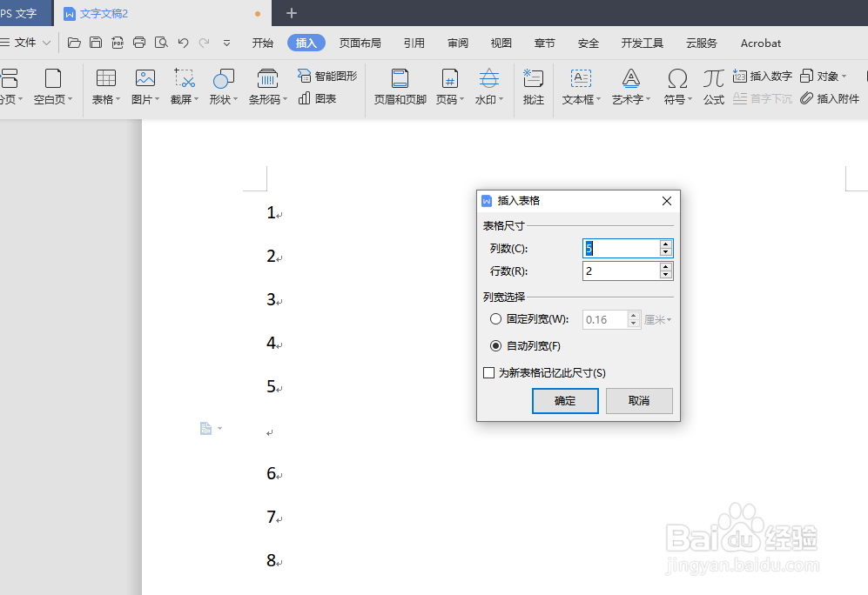
Task: Switch to the Cloud Service (云服务) tab
Action: [x=702, y=43]
